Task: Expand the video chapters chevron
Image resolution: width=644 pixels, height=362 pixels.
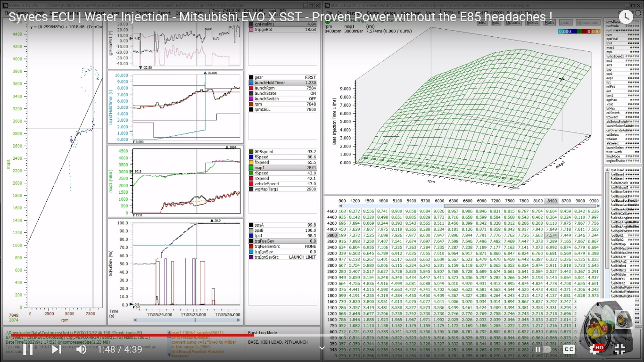Action: point(322,348)
